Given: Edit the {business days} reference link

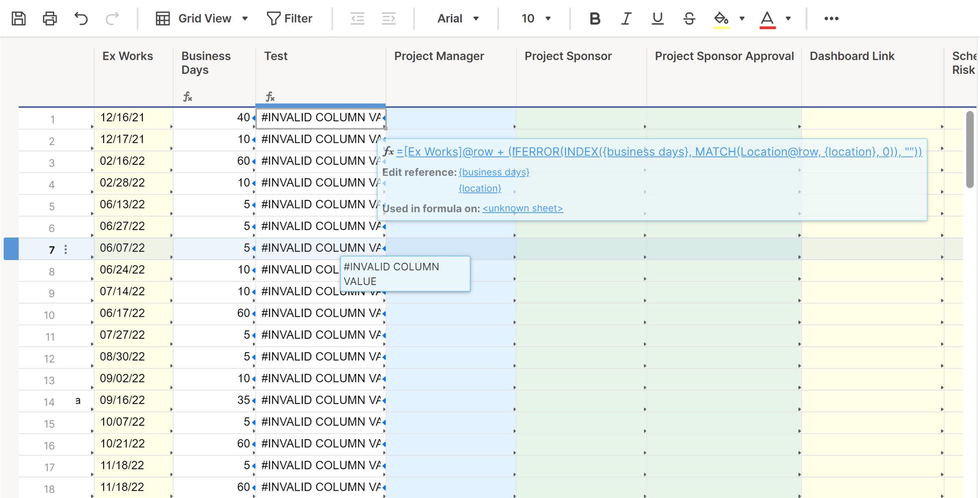Looking at the screenshot, I should click(494, 172).
